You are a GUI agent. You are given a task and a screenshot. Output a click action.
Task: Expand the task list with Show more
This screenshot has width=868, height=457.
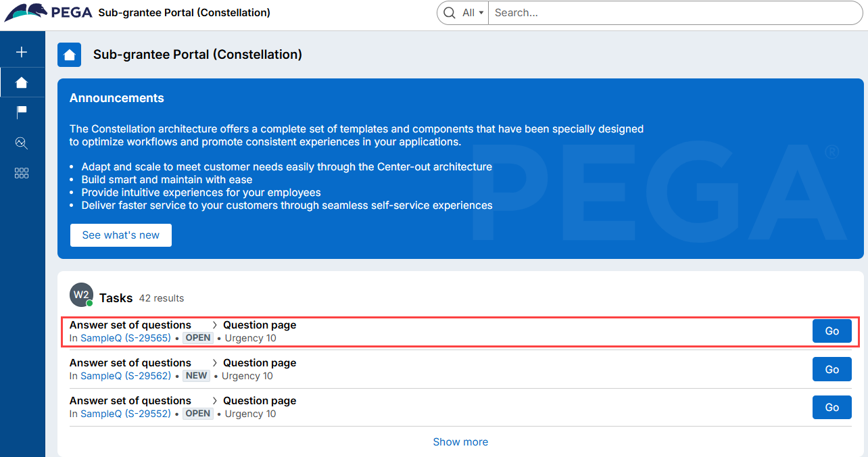click(x=460, y=441)
